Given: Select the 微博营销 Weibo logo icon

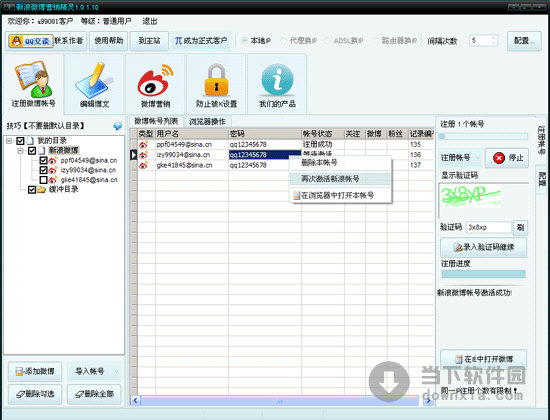Looking at the screenshot, I should click(x=155, y=81).
